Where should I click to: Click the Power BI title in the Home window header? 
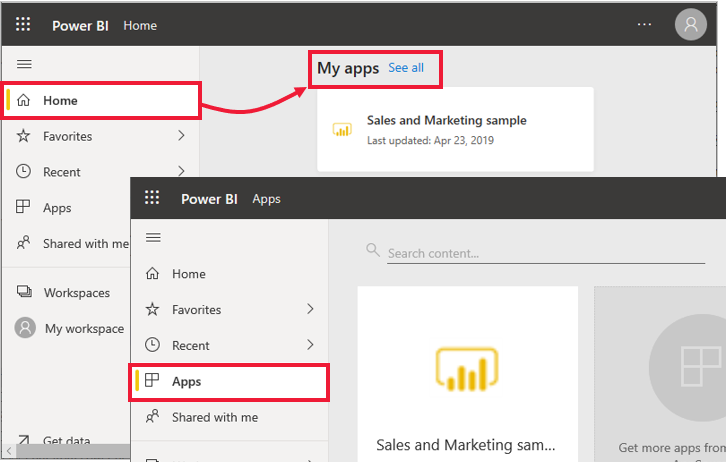[80, 25]
